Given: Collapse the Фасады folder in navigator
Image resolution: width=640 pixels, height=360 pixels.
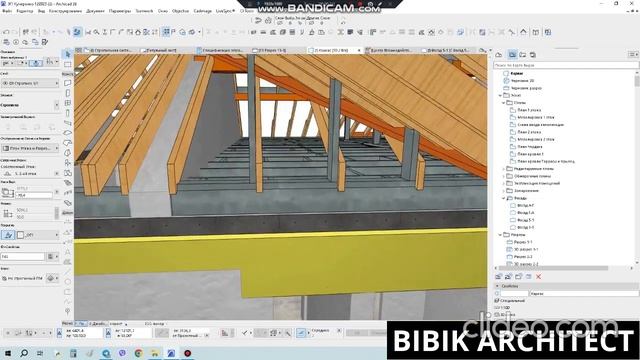Looking at the screenshot, I should [503, 198].
